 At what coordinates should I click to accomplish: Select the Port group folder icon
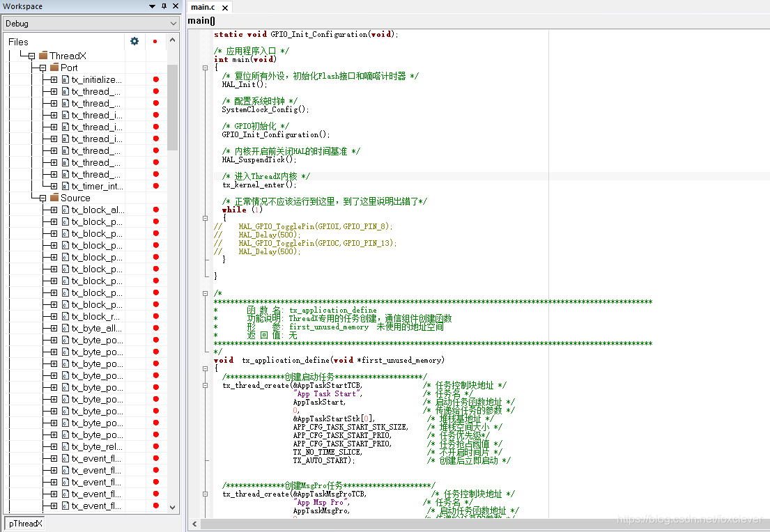(x=54, y=68)
